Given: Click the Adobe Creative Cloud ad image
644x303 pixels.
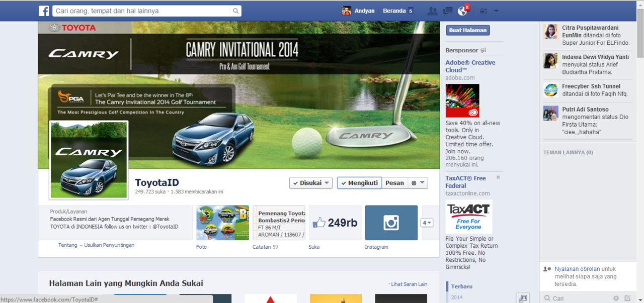Looking at the screenshot, I should pos(462,100).
